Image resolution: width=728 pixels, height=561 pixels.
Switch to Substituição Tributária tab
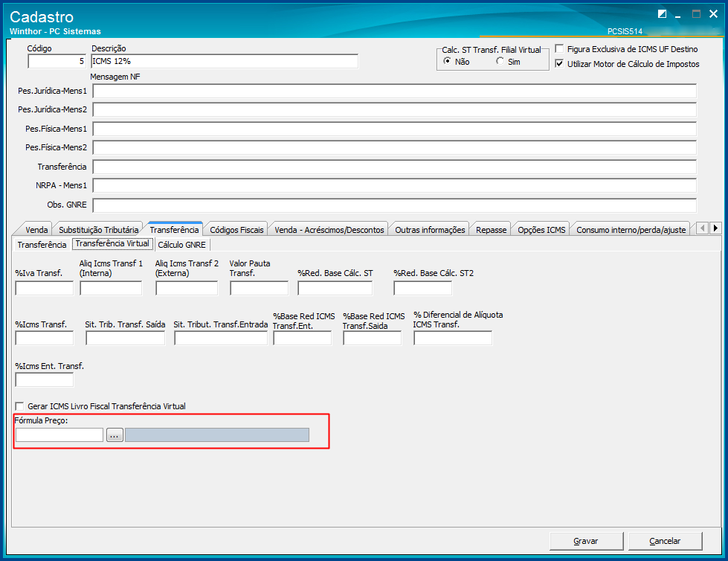pyautogui.click(x=98, y=230)
